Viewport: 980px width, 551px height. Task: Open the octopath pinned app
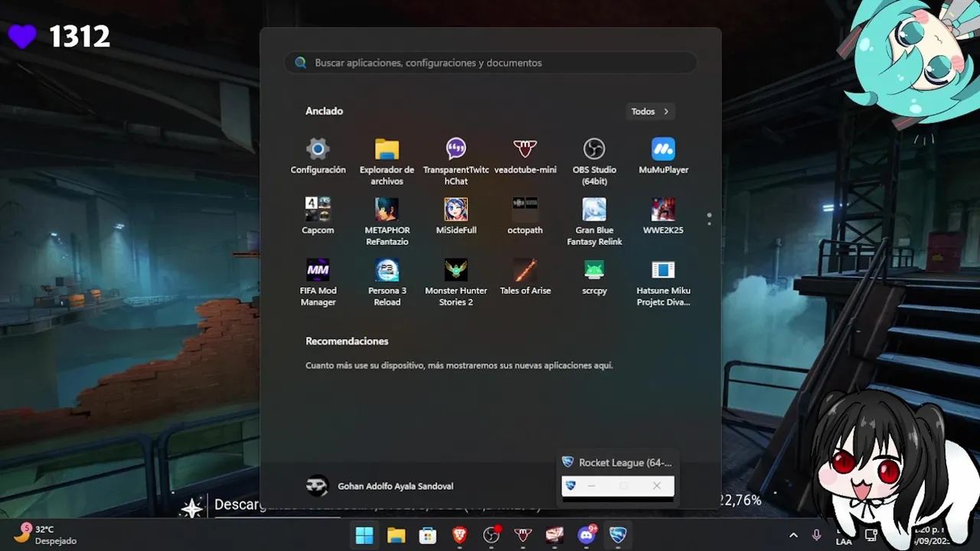[x=525, y=217]
